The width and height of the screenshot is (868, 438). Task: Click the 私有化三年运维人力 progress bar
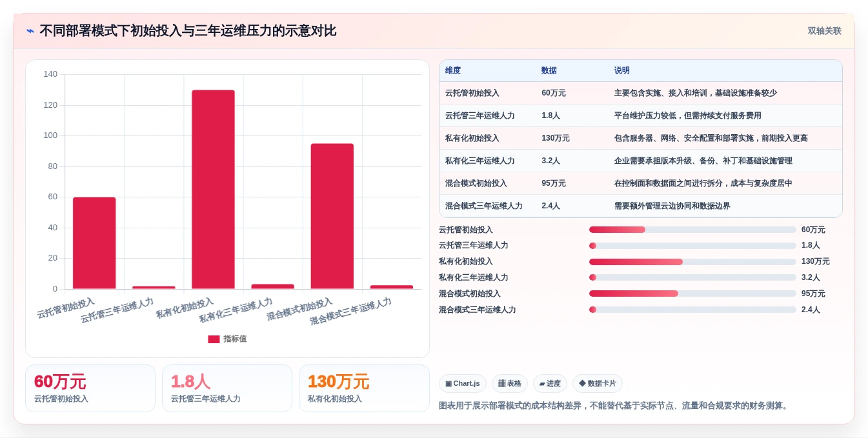click(x=692, y=278)
